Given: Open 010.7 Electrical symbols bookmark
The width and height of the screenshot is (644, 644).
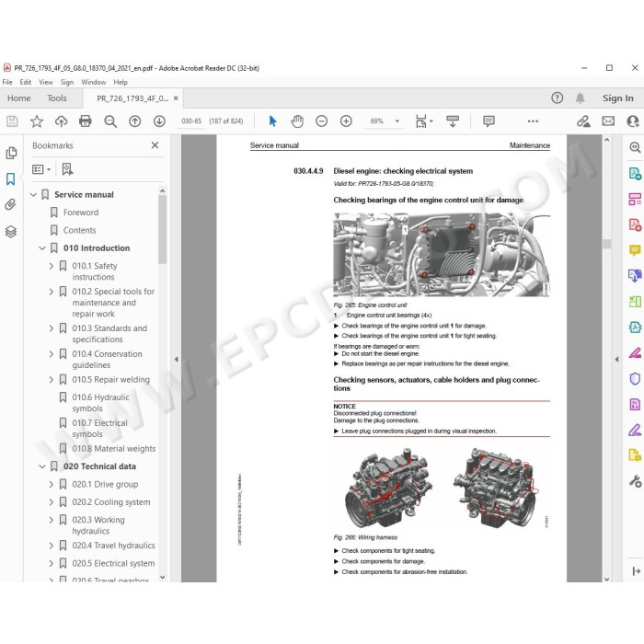Looking at the screenshot, I should pyautogui.click(x=99, y=429).
